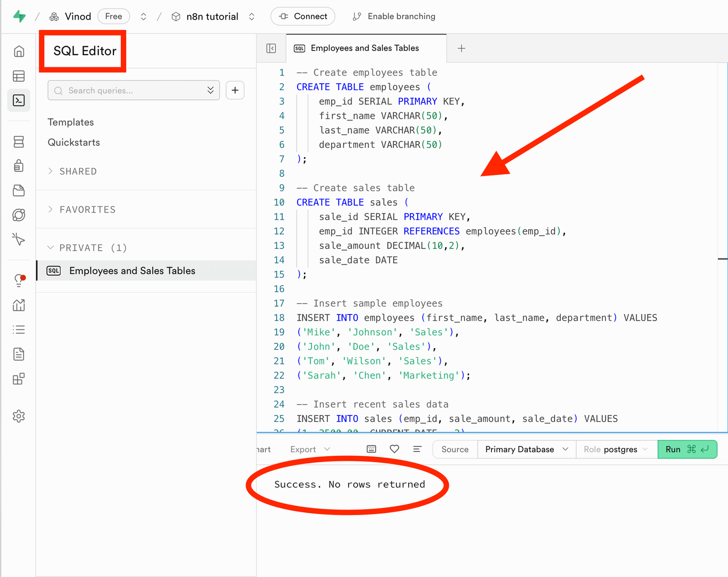
Task: Click the prettify SQL lines icon
Action: (417, 449)
